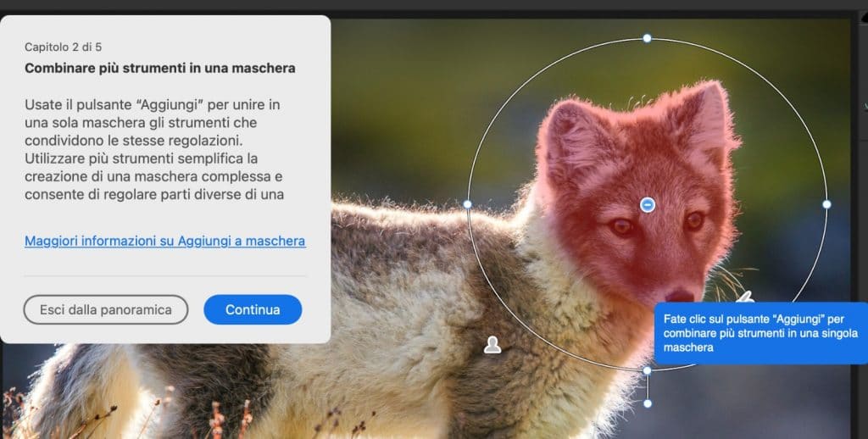Click the left handle of radial gradient
The image size is (868, 439).
467,204
